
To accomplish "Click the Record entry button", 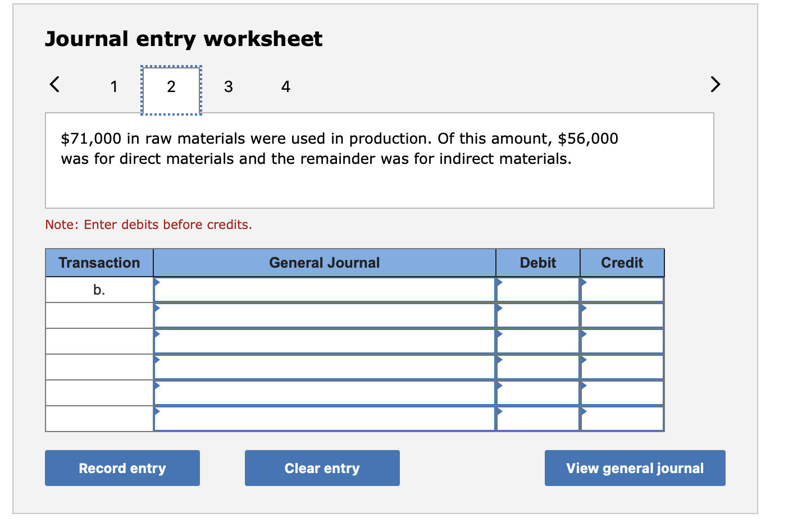I will coord(122,467).
